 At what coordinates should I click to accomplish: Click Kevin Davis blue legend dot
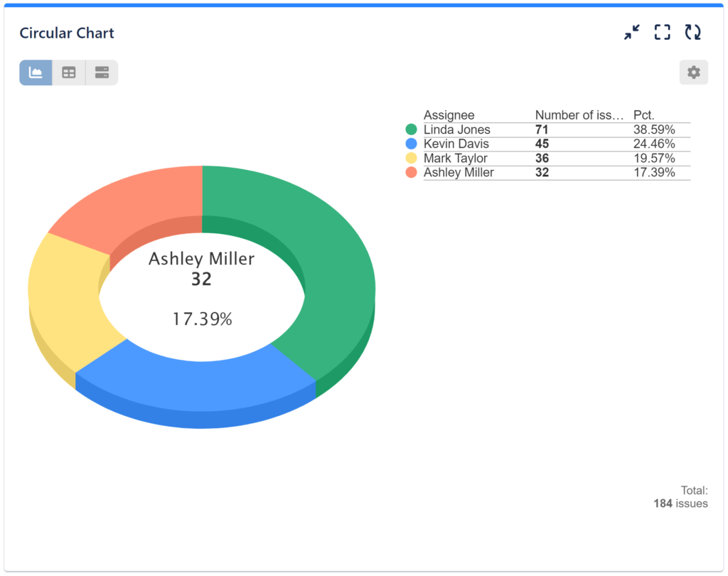tap(411, 144)
